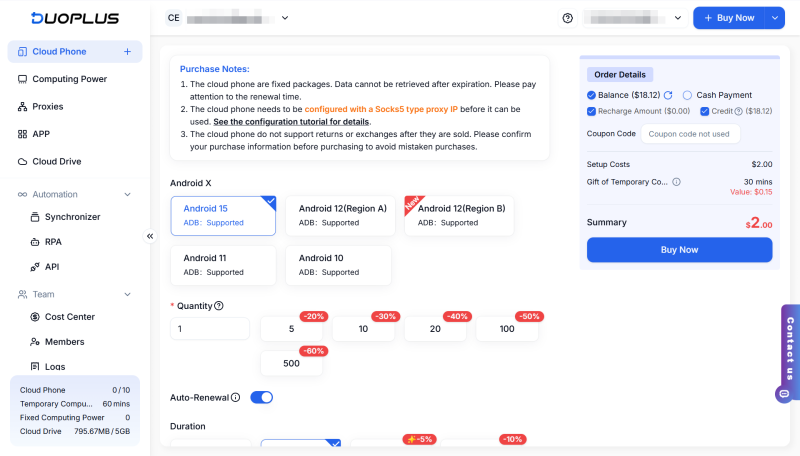Click the Quantity help icon
Image resolution: width=800 pixels, height=456 pixels.
coord(219,306)
